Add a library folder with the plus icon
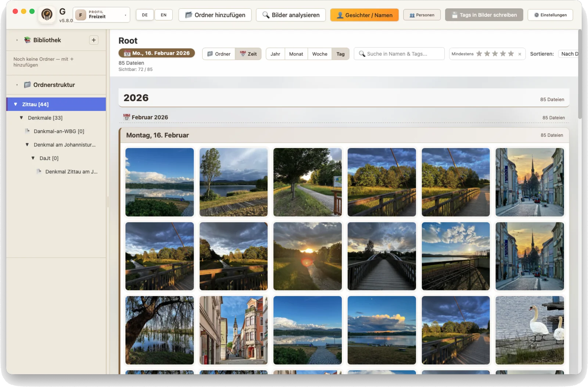Viewport: 588px width, 387px height. (94, 40)
